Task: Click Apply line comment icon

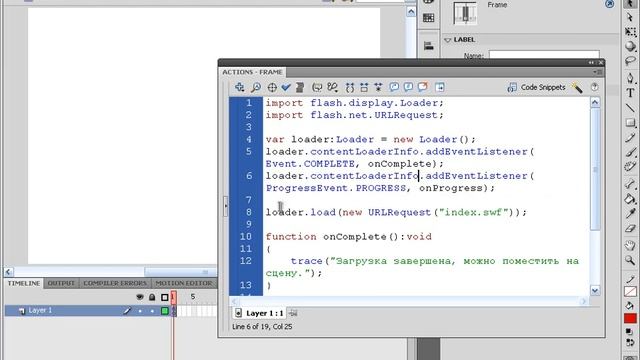Action: [x=408, y=87]
